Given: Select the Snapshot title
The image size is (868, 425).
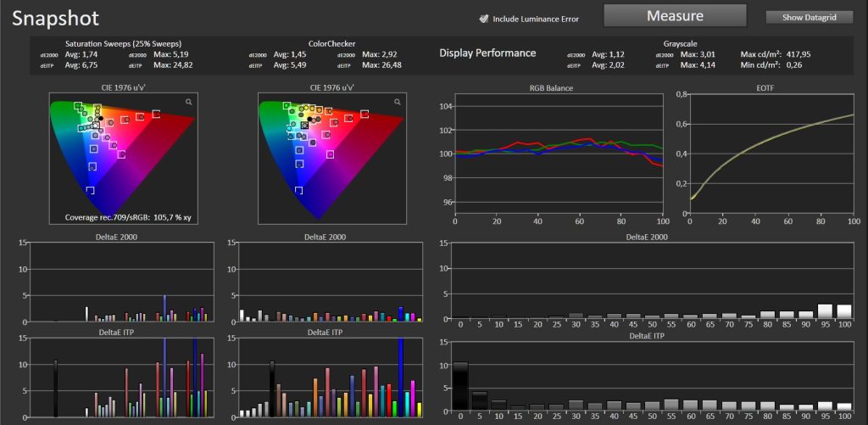Looking at the screenshot, I should click(x=55, y=19).
